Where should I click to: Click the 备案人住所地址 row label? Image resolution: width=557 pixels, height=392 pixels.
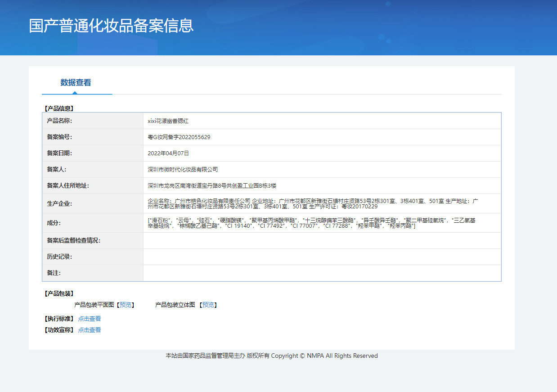68,186
